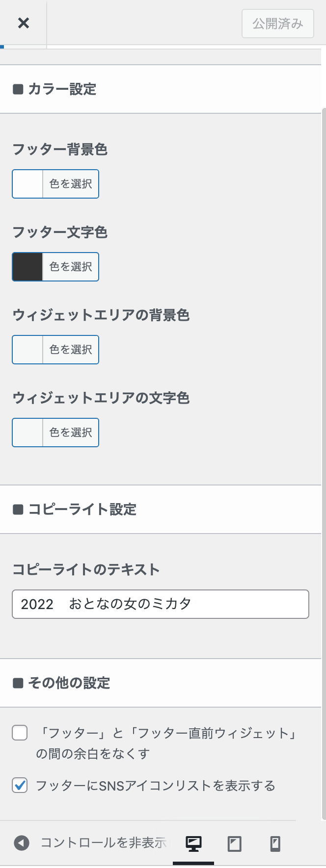Screen dimensions: 326x868
Task: Click the dark フッター文字色 swatch
Action: tap(27, 267)
